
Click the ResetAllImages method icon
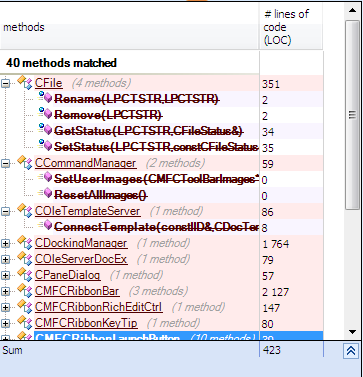45,193
